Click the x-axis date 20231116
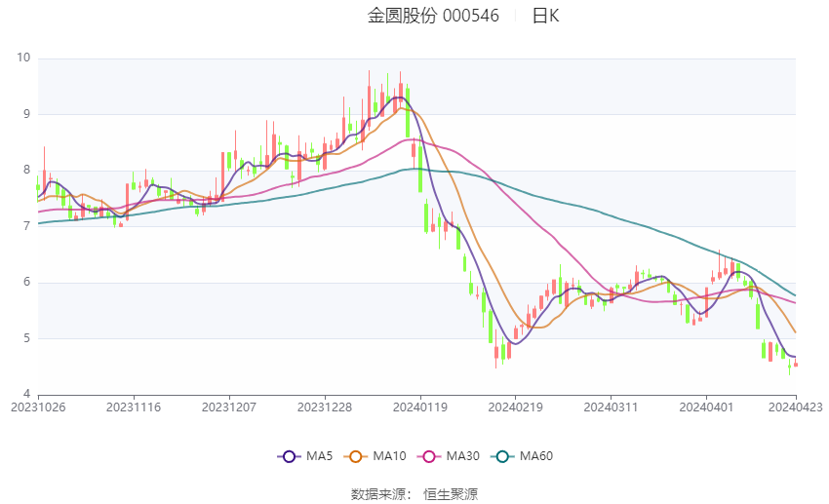The image size is (829, 504). pos(134,407)
